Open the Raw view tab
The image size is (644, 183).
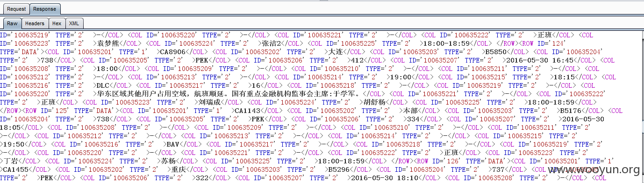(x=12, y=23)
